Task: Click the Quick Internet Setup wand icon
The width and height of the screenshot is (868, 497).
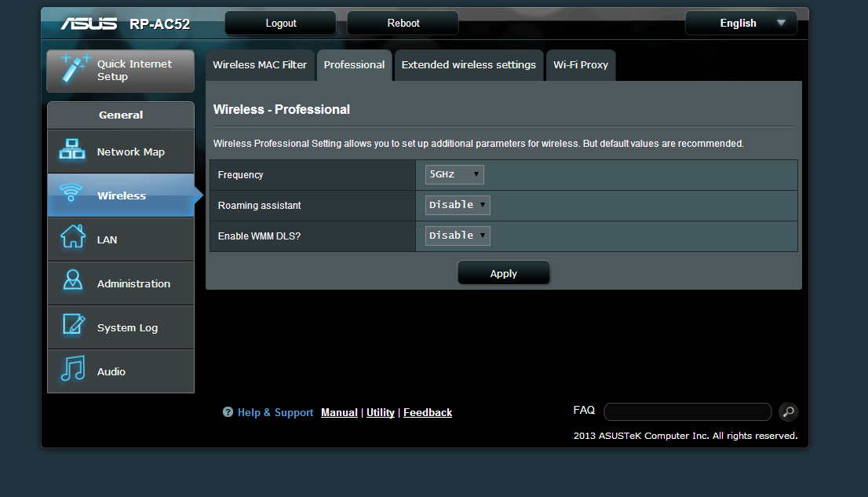Action: pyautogui.click(x=73, y=70)
